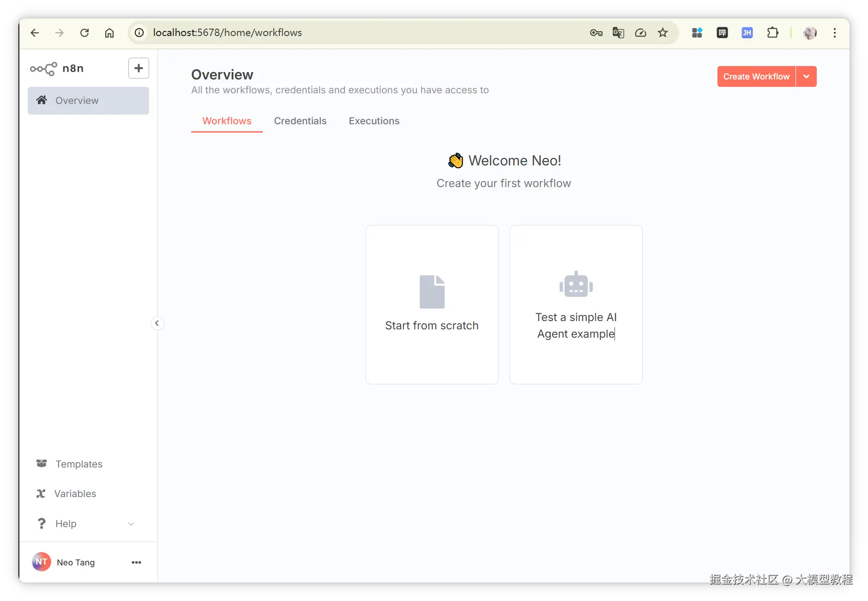
Task: Switch to the Executions tab
Action: (374, 121)
